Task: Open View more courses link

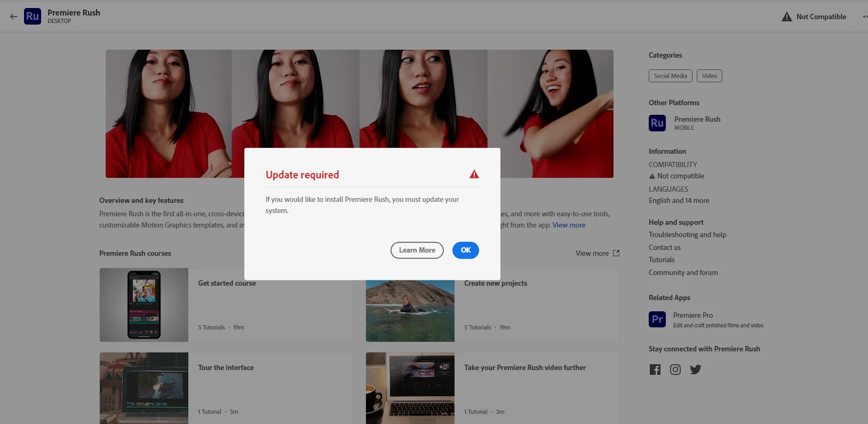Action: pyautogui.click(x=592, y=254)
